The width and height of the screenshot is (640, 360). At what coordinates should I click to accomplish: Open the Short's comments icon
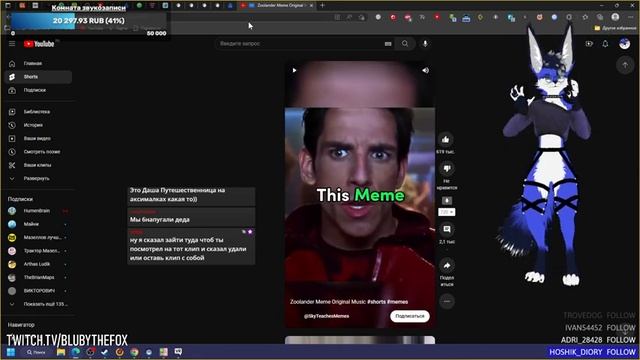coord(447,229)
